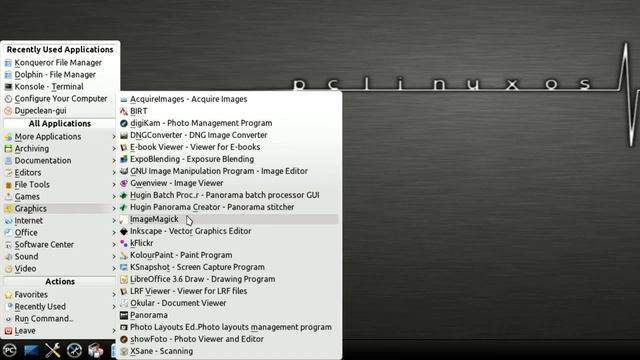
Task: Click the KSnapshot icon
Action: [124, 267]
